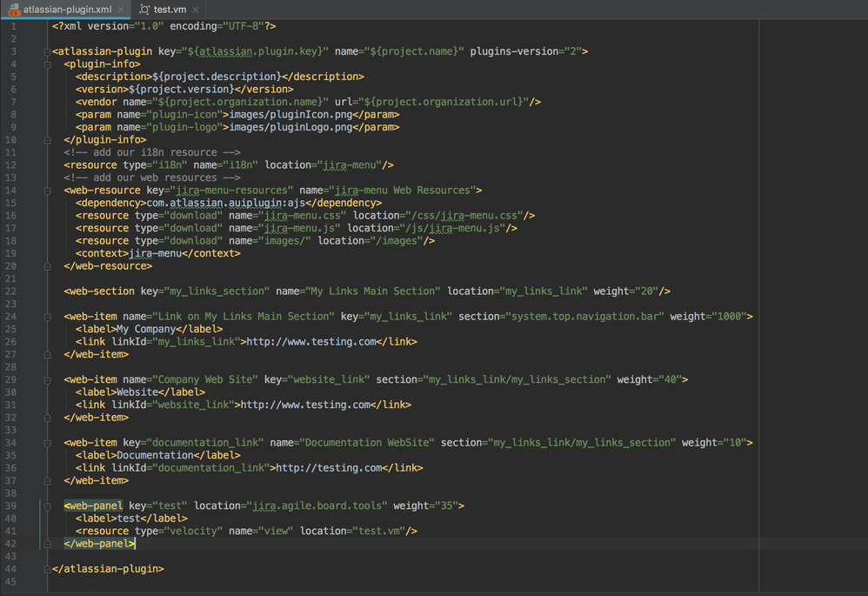Collapse the atlassian-plugin root element fold at line 3
The image size is (868, 596).
pyautogui.click(x=48, y=51)
